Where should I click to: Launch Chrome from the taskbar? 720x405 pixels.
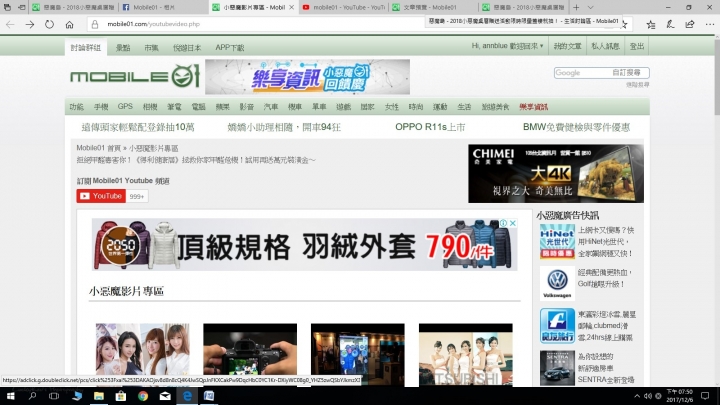pos(143,396)
